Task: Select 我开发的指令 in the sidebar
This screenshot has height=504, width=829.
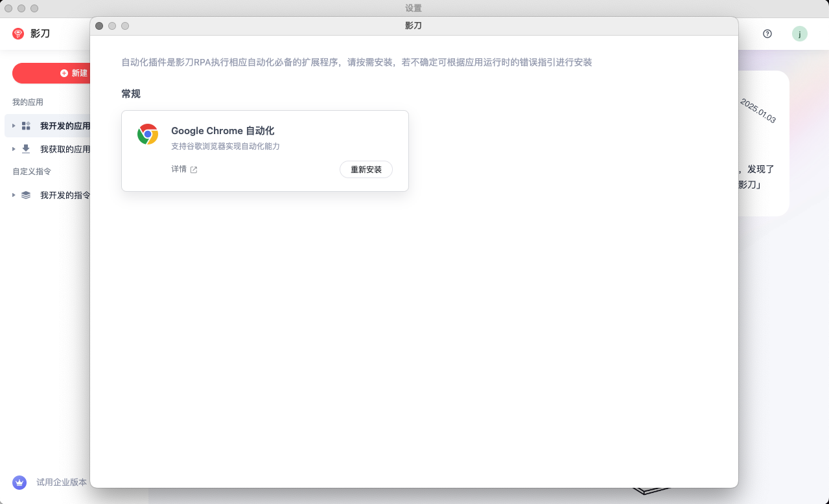Action: [x=65, y=195]
